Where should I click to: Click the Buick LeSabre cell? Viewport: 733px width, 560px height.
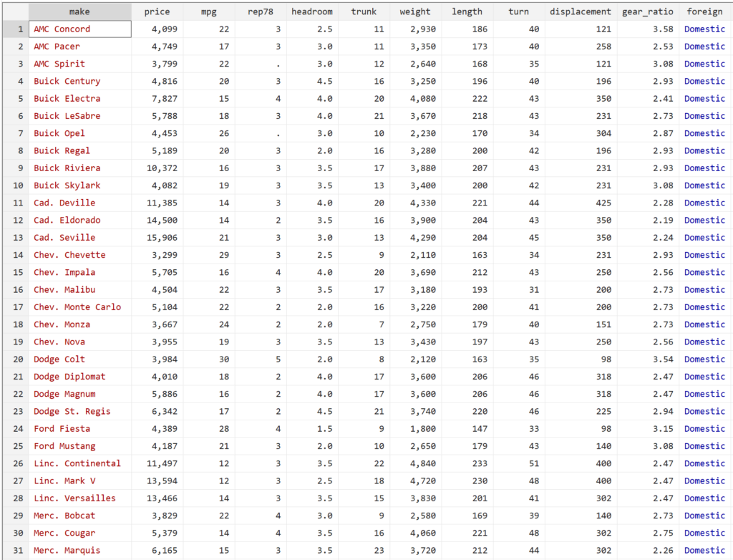(80, 115)
